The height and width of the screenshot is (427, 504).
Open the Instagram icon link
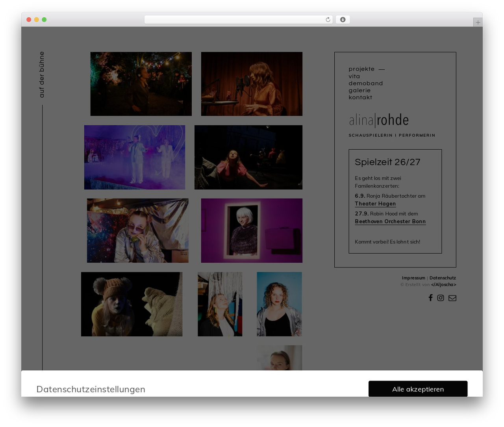(x=441, y=298)
